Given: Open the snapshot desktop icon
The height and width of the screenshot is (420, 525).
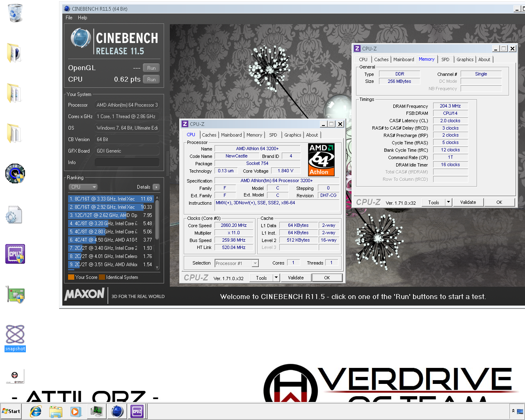Looking at the screenshot, I should [15, 338].
